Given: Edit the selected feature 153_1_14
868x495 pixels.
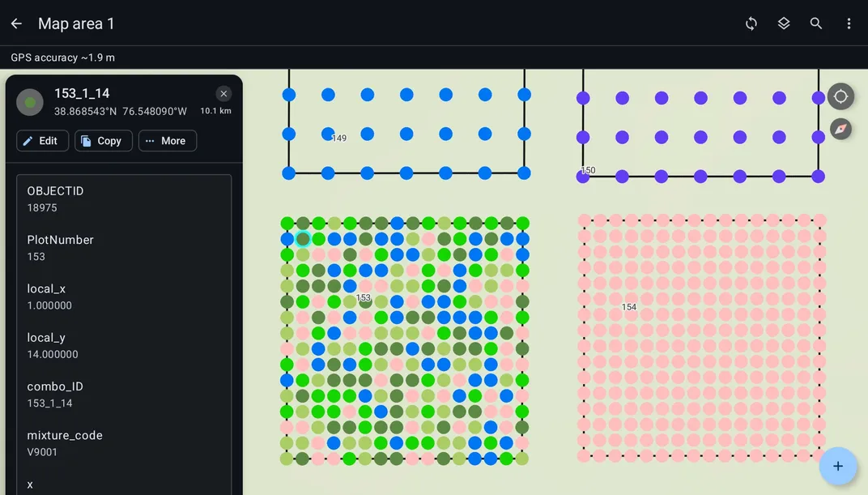Looking at the screenshot, I should pos(42,140).
